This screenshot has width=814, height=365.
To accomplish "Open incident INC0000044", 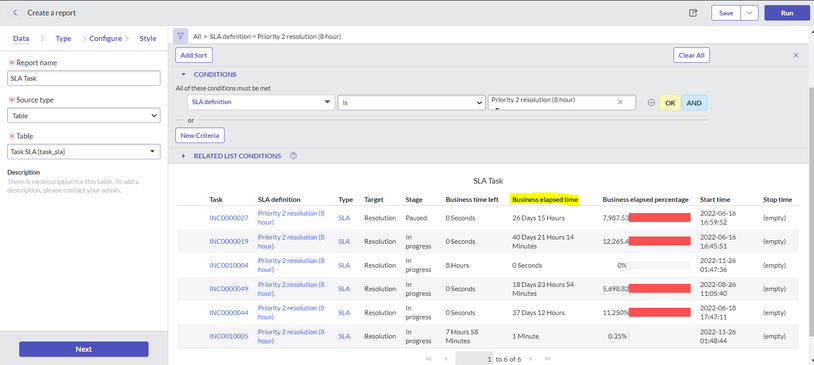I will [x=229, y=313].
